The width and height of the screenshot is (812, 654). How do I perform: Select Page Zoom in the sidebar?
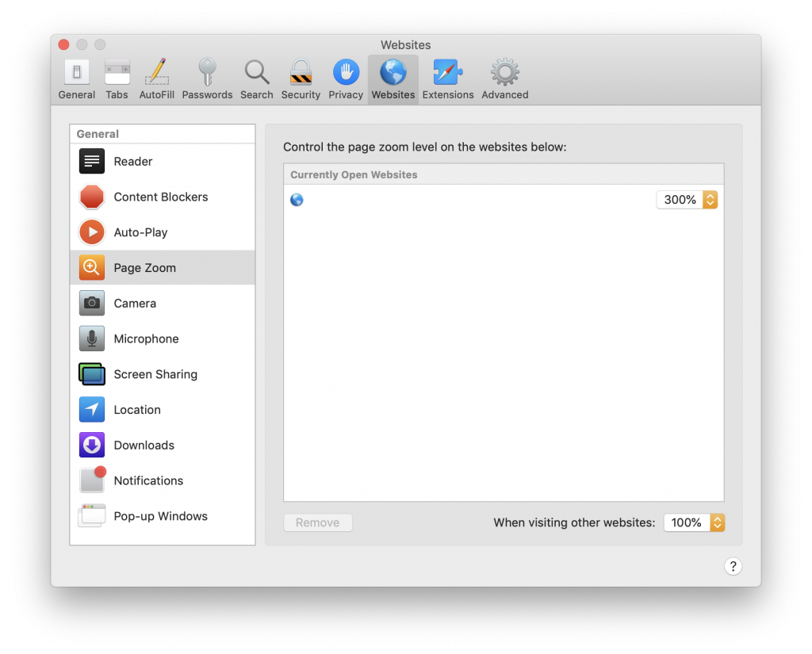coord(163,268)
